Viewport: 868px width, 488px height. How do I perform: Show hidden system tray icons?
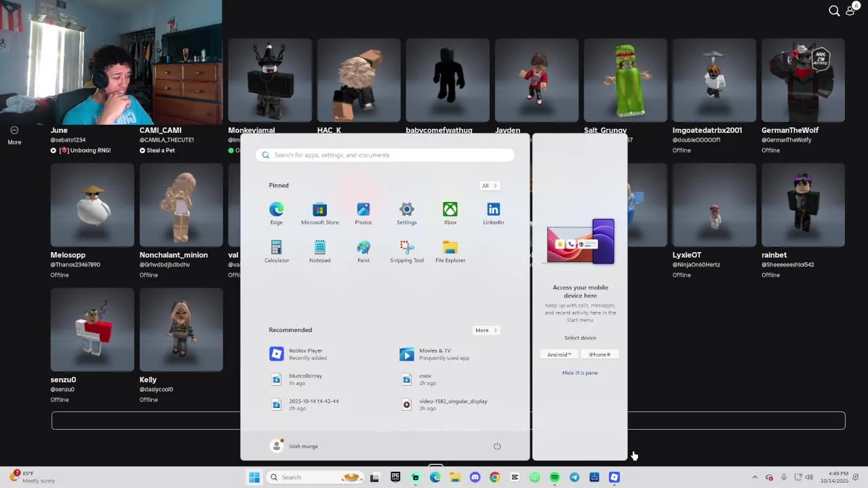(x=755, y=477)
